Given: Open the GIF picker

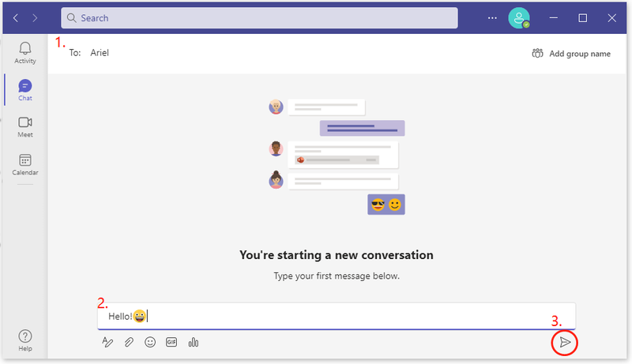Looking at the screenshot, I should 171,342.
